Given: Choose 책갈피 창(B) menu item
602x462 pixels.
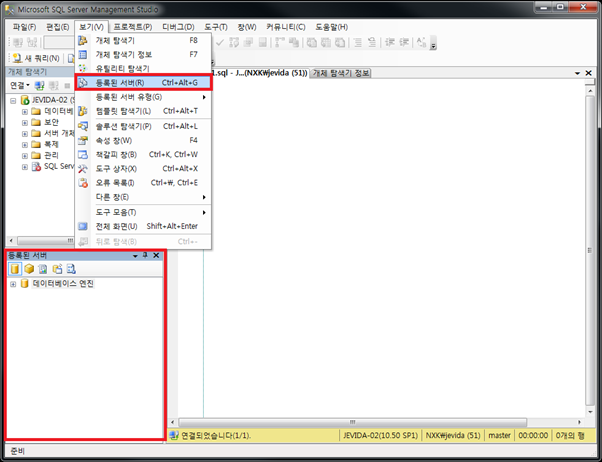Looking at the screenshot, I should click(x=143, y=155).
